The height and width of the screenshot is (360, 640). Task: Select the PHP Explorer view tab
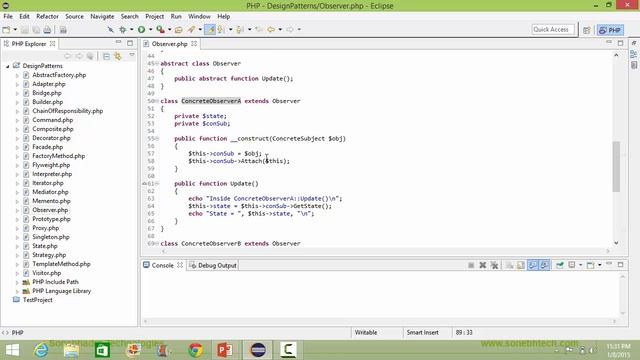click(29, 44)
